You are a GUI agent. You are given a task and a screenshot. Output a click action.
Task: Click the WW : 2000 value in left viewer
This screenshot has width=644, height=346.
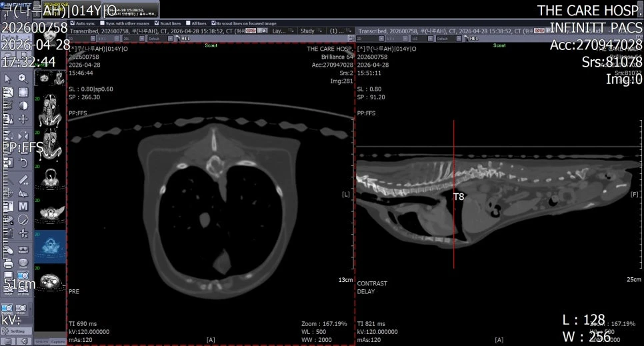point(317,340)
